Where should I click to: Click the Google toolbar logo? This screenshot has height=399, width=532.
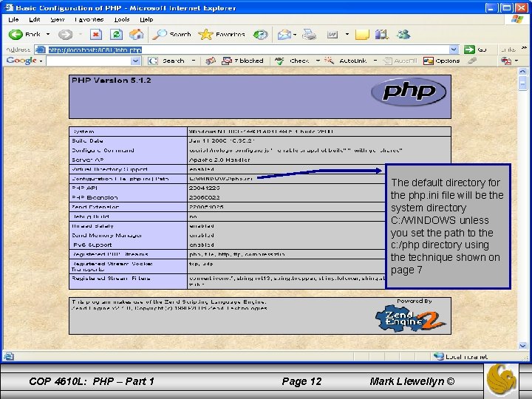[21, 61]
